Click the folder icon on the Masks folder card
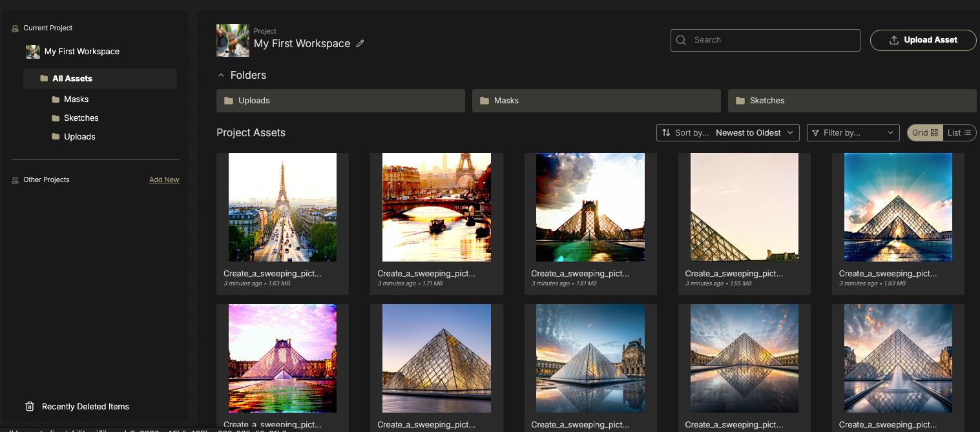980x432 pixels. 485,101
